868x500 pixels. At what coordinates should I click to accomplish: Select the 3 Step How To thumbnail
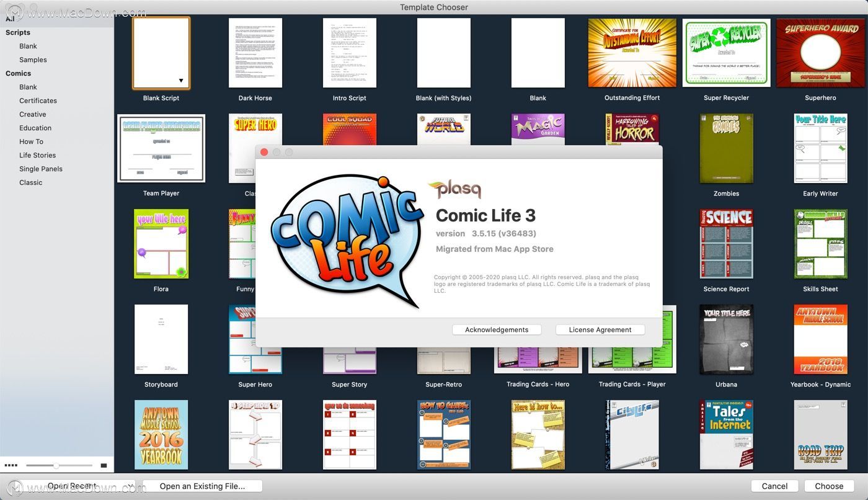coord(255,435)
